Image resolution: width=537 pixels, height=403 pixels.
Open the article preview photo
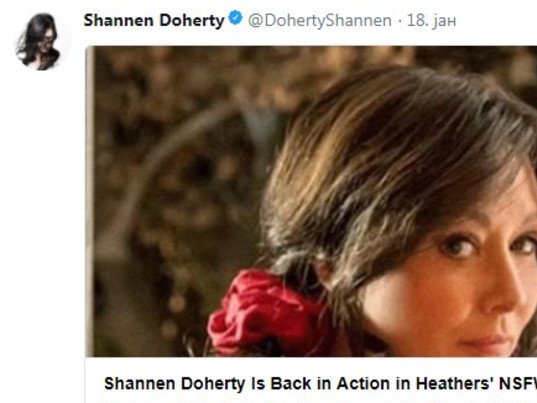click(x=312, y=201)
